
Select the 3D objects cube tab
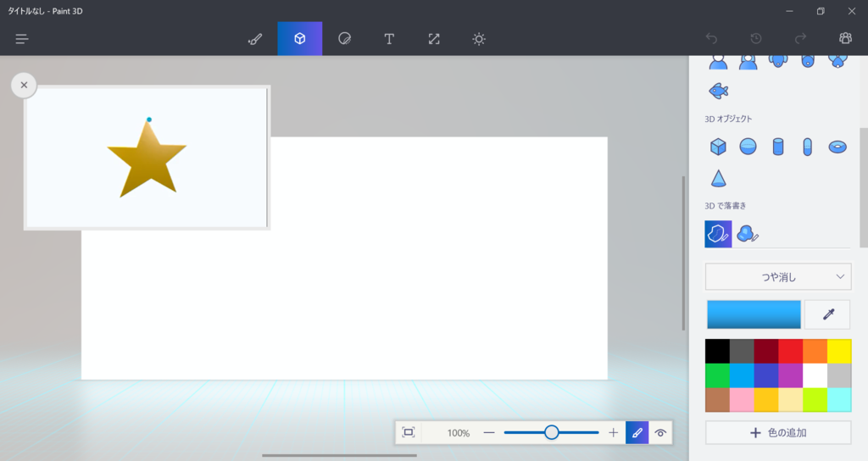click(x=299, y=39)
